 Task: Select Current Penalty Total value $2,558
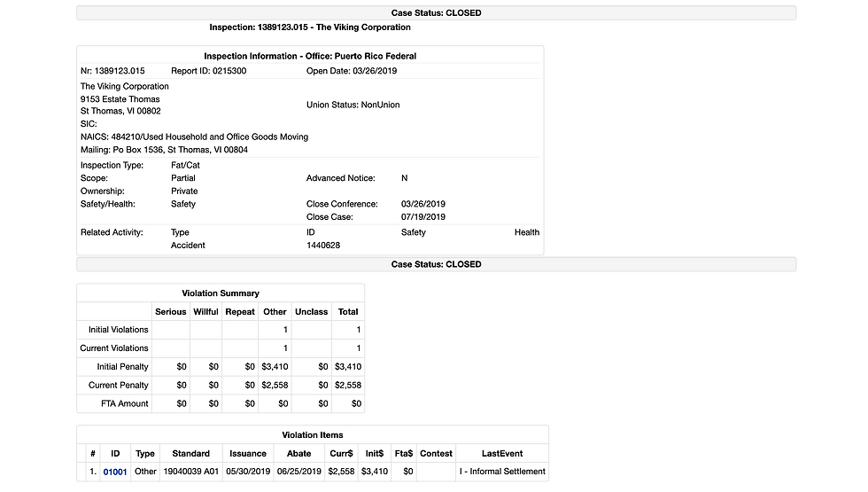[348, 385]
